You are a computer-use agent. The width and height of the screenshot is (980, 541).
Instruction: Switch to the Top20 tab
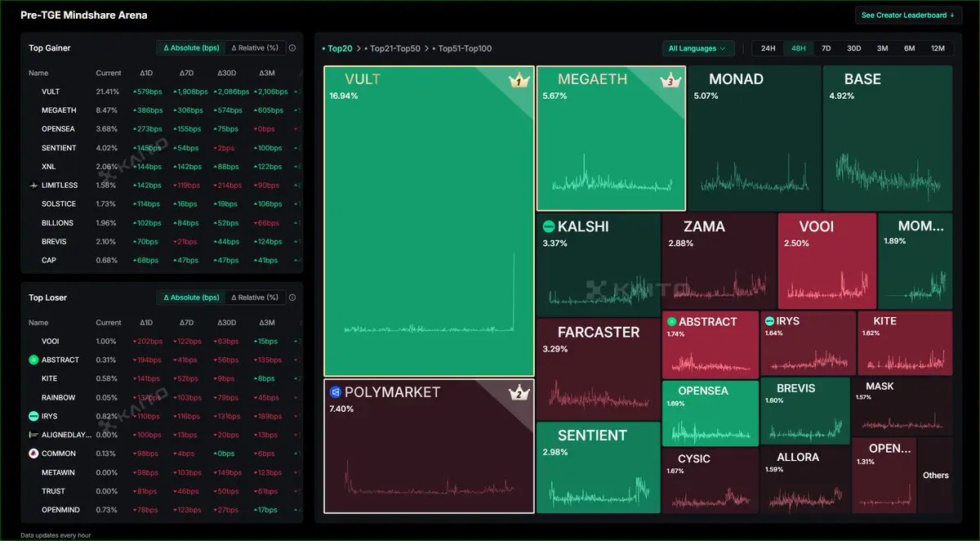coord(337,48)
